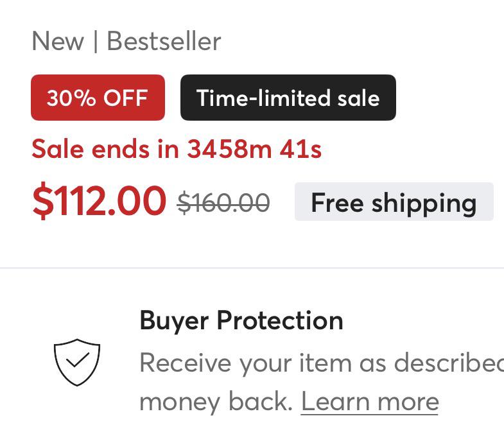The height and width of the screenshot is (441, 504).
Task: Click the black Time-limited sale badge
Action: point(288,98)
